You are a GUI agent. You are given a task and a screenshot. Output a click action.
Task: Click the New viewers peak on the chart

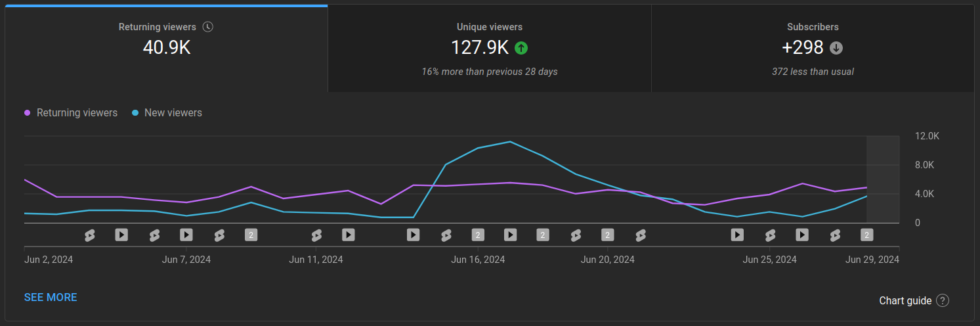[510, 141]
